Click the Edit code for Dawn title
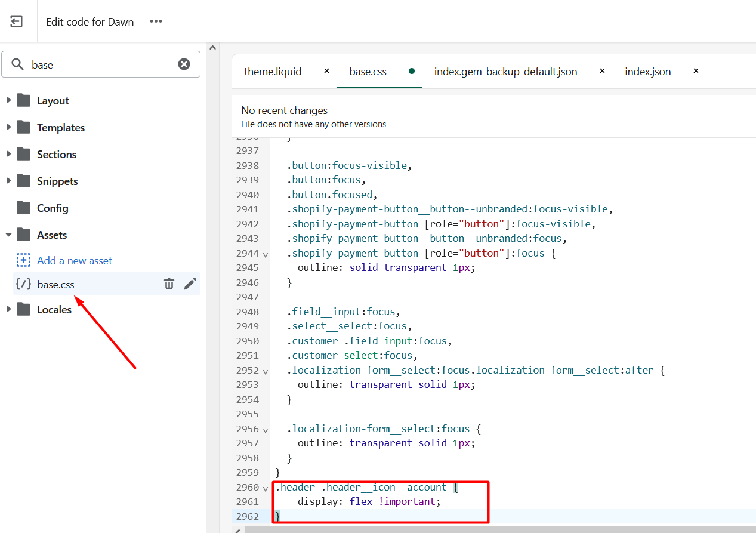This screenshot has height=533, width=756. click(x=90, y=22)
